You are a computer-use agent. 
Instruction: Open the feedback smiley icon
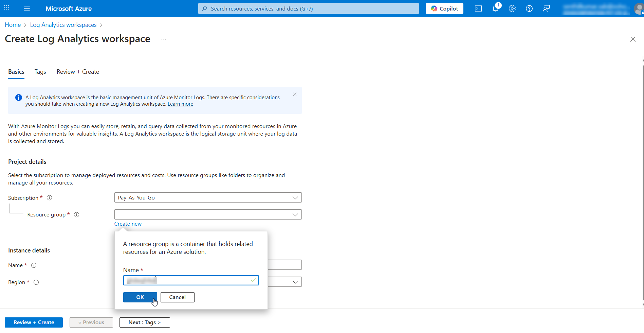pyautogui.click(x=546, y=8)
